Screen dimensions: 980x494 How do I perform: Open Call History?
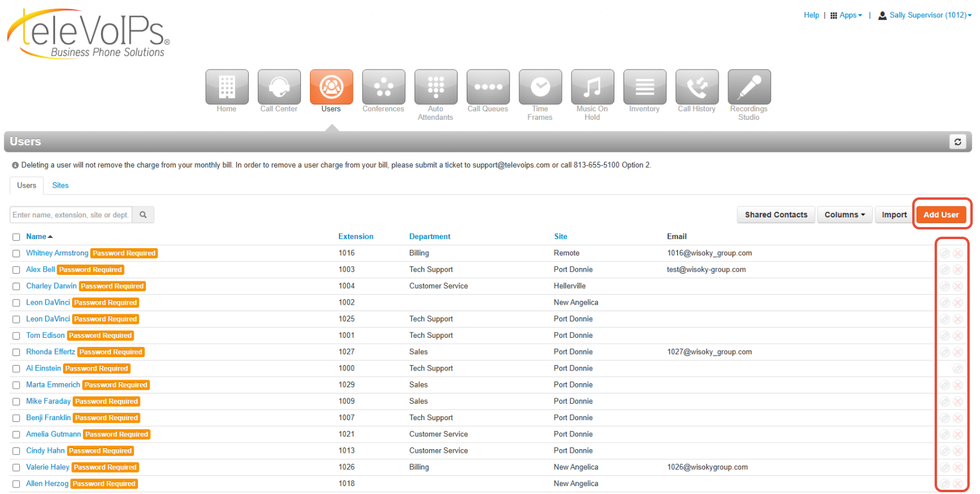[x=697, y=87]
